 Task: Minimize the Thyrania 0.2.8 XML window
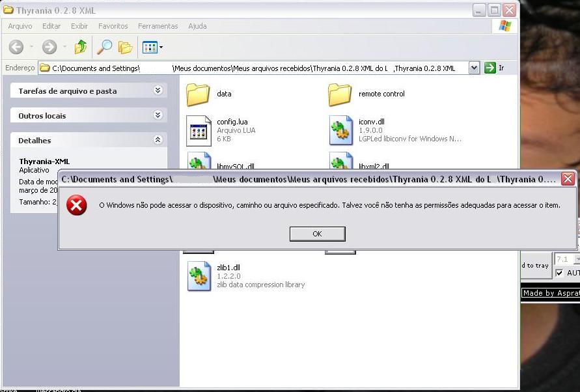click(x=478, y=10)
